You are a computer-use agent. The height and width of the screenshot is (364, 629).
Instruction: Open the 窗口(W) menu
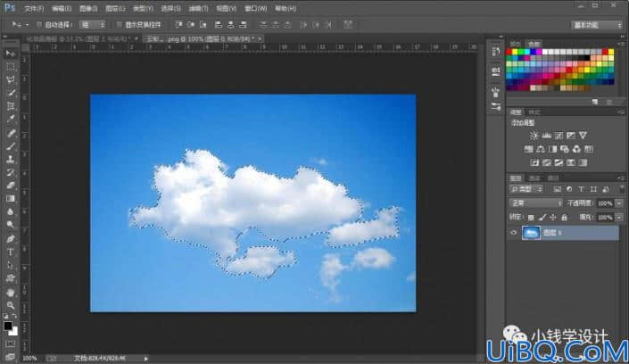click(x=255, y=8)
